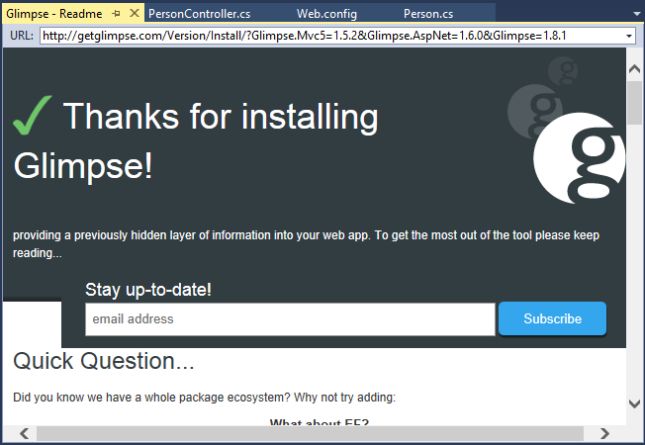Click the 'Did you know we have' sentence
Screen dimensions: 645x445
click(x=204, y=397)
